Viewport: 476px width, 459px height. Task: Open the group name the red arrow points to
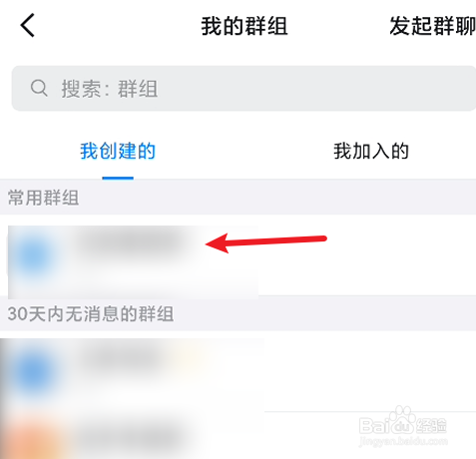pos(132,243)
